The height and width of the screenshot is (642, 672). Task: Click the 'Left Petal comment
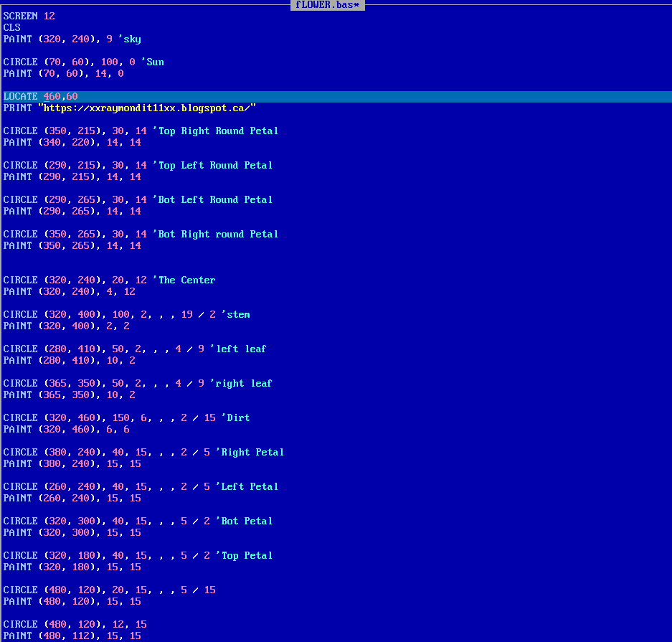click(x=247, y=486)
